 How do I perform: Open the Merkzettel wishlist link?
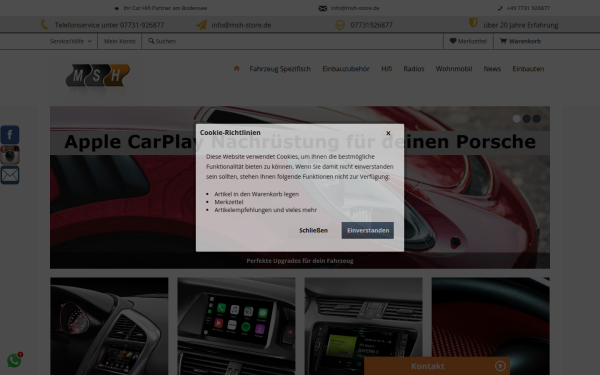pyautogui.click(x=468, y=41)
